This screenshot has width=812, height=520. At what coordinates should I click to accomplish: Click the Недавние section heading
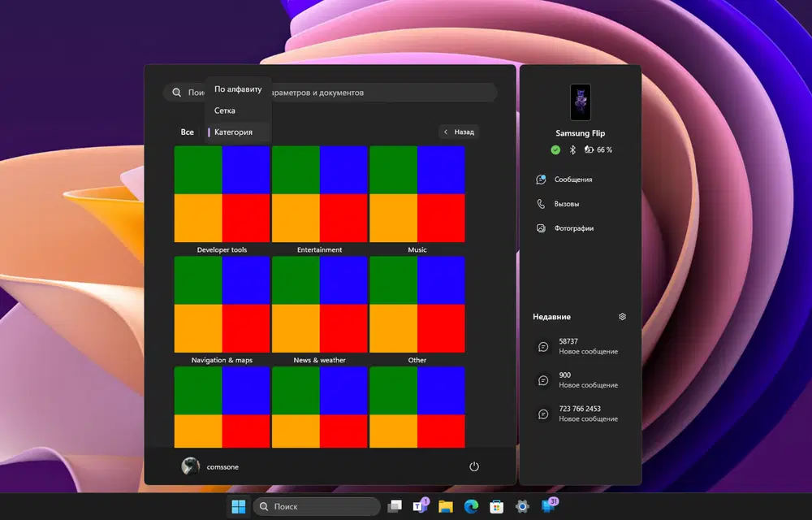551,316
